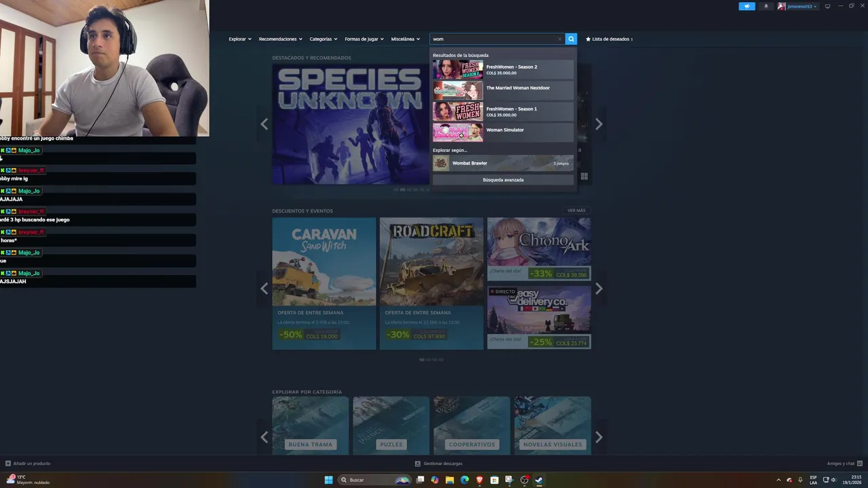Viewport: 868px width, 488px height.
Task: Open the PUZLES category
Action: tap(391, 426)
